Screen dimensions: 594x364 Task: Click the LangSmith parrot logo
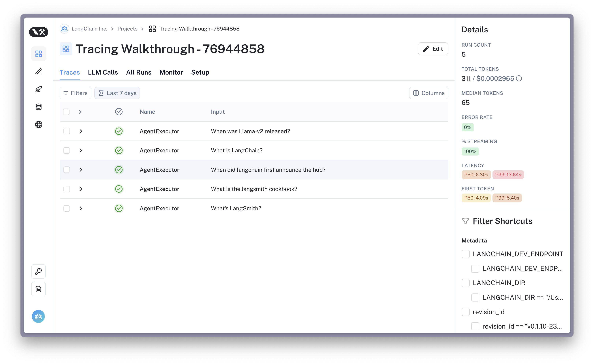[39, 32]
